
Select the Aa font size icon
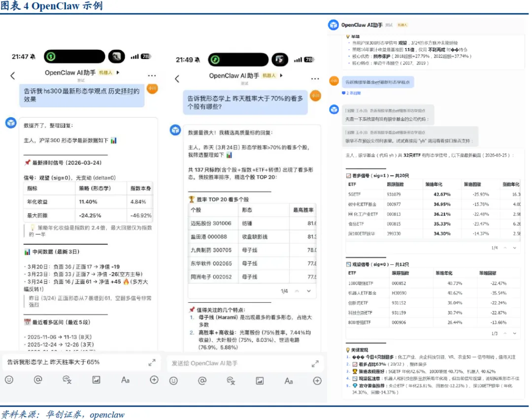pos(125,379)
